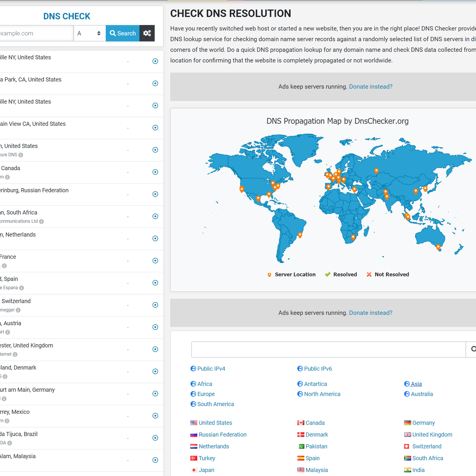The image size is (476, 476).
Task: Click the DNS server search text box
Action: [x=328, y=350]
